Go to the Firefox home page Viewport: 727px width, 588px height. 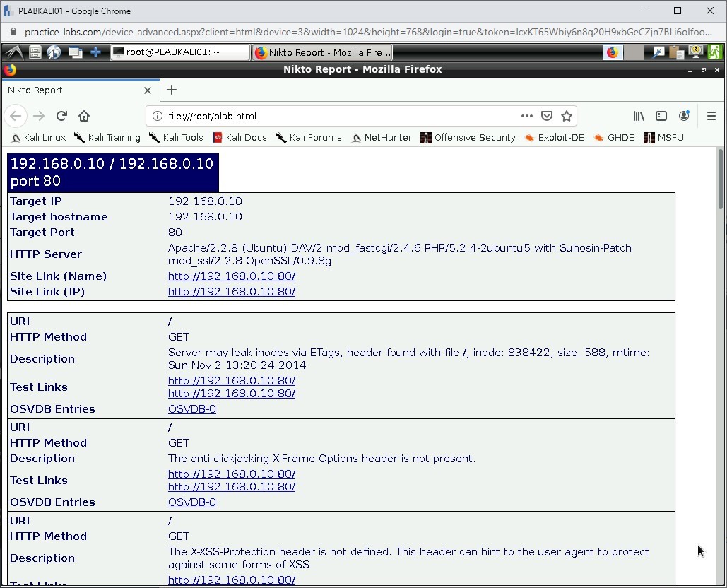[x=84, y=116]
